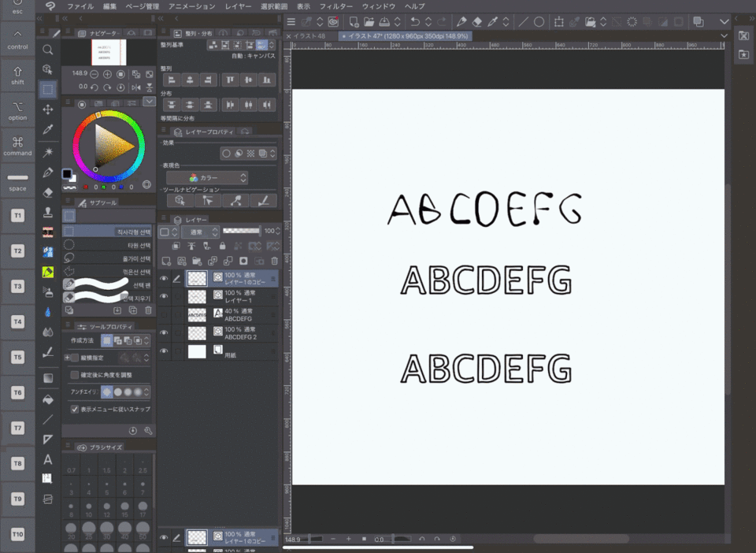Click the Delete layer trash icon
Screen dimensions: 756x553
coord(274,261)
